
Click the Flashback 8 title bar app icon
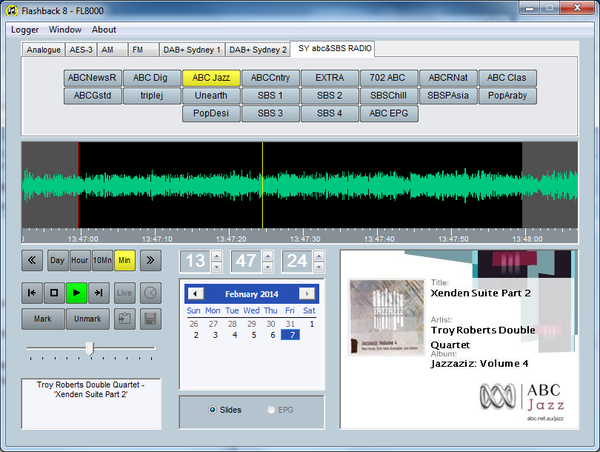pos(12,11)
